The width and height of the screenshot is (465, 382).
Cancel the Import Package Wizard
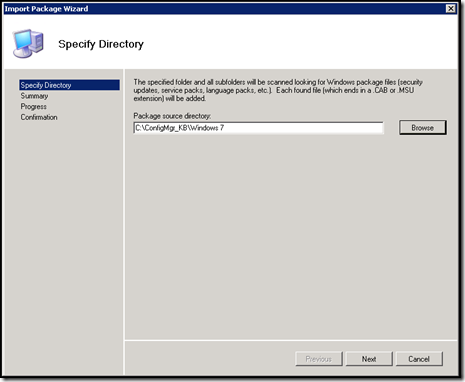click(419, 359)
